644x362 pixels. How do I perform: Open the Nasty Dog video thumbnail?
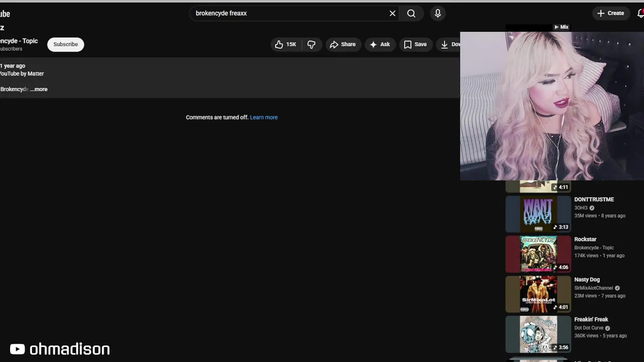pos(538,294)
